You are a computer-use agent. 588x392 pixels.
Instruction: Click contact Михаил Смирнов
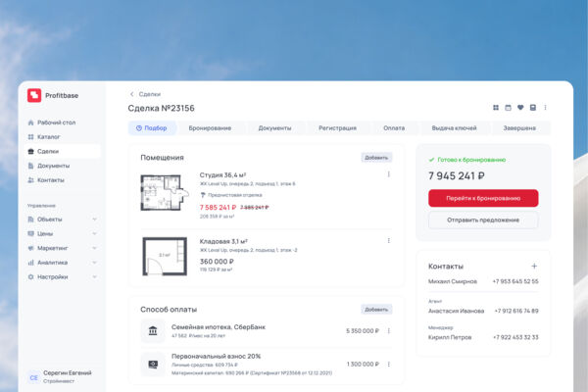(453, 281)
